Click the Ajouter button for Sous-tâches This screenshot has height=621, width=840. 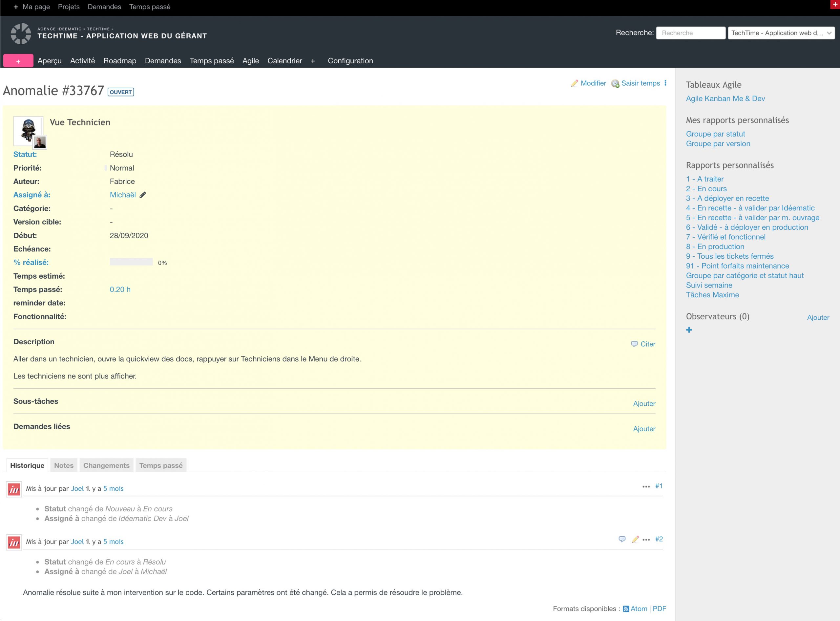click(644, 402)
